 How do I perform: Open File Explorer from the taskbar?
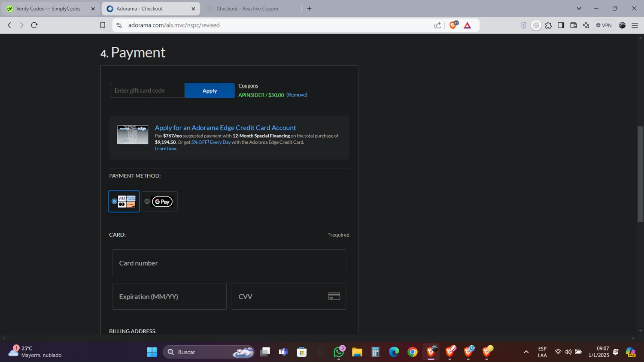click(x=357, y=352)
